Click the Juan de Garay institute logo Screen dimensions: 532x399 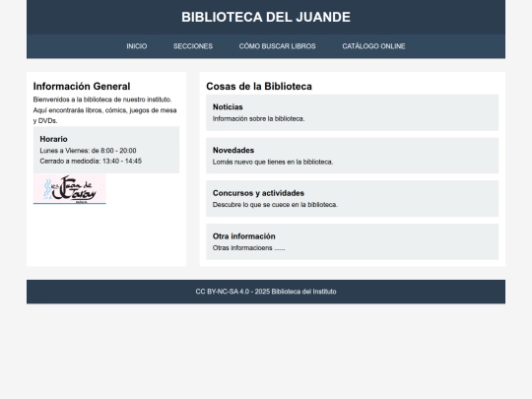click(70, 189)
